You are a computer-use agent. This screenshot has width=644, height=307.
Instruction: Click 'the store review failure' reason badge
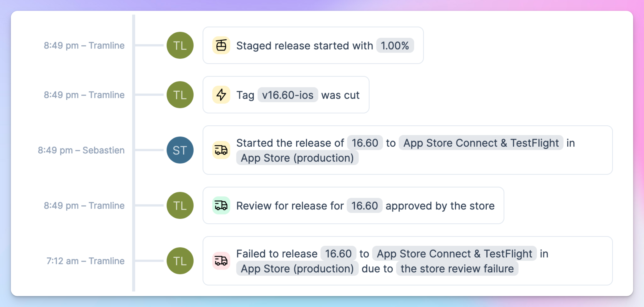457,268
